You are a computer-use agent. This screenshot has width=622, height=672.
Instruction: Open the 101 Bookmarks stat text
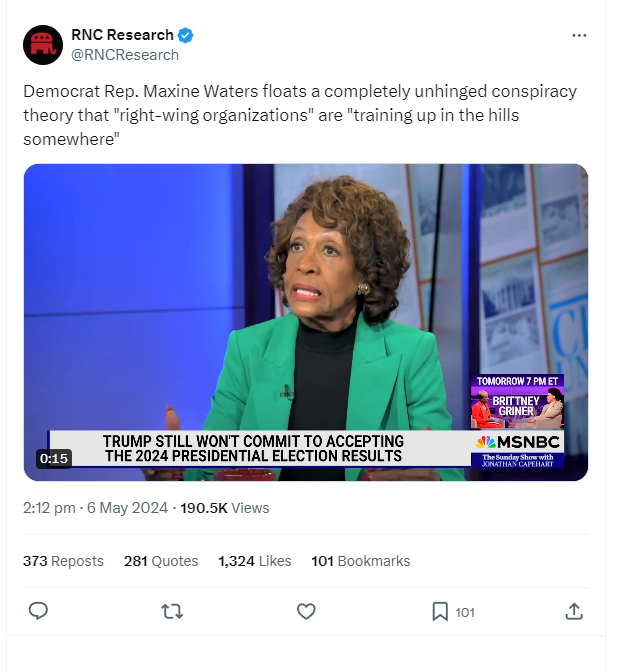(x=361, y=561)
